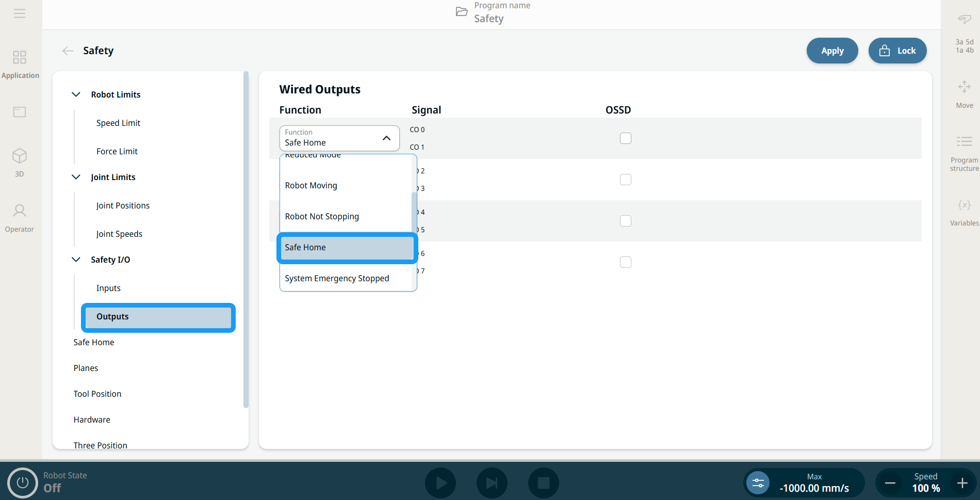Choose System Emergency Stopped option
Image resolution: width=980 pixels, height=500 pixels.
point(337,278)
